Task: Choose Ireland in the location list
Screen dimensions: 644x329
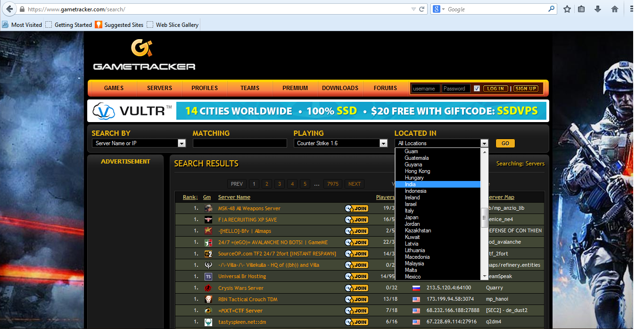Action: 438,197
